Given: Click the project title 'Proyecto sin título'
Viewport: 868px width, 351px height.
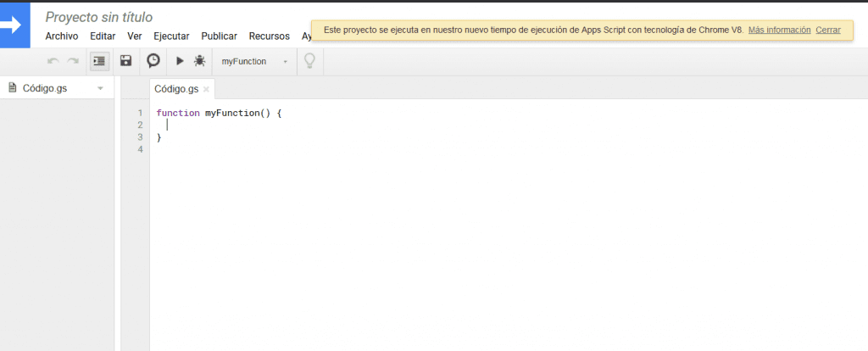Looking at the screenshot, I should pos(99,18).
